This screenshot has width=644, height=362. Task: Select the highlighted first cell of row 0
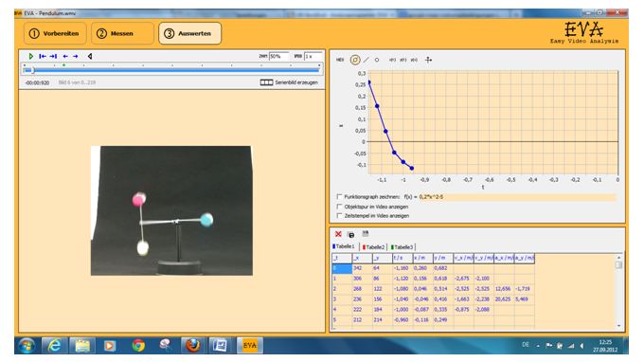tap(342, 268)
